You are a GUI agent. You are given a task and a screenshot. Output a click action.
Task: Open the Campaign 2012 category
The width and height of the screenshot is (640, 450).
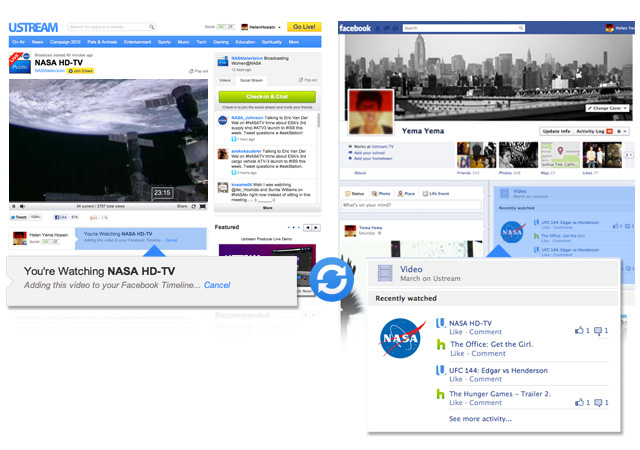point(65,42)
